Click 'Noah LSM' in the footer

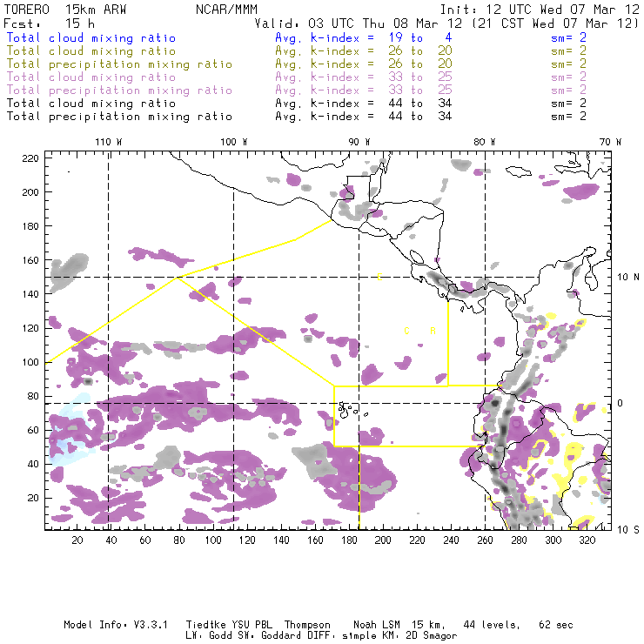tap(377, 625)
